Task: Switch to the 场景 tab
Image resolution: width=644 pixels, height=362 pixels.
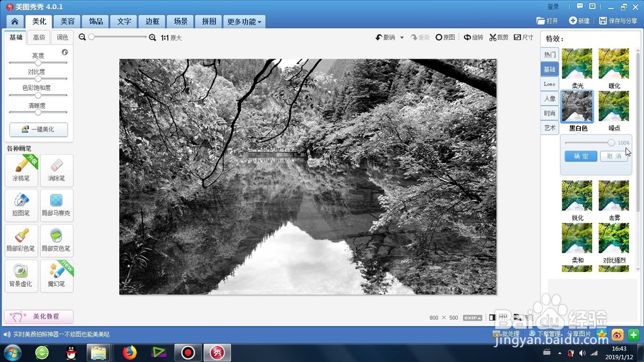Action: pyautogui.click(x=180, y=21)
